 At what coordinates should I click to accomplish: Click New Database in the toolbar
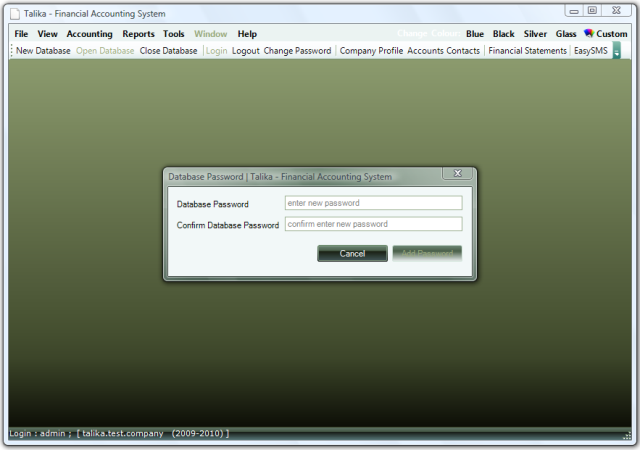(x=43, y=51)
